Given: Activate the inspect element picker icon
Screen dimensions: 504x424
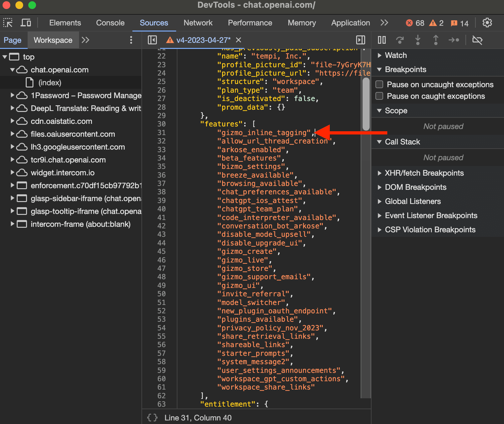Looking at the screenshot, I should pos(8,23).
